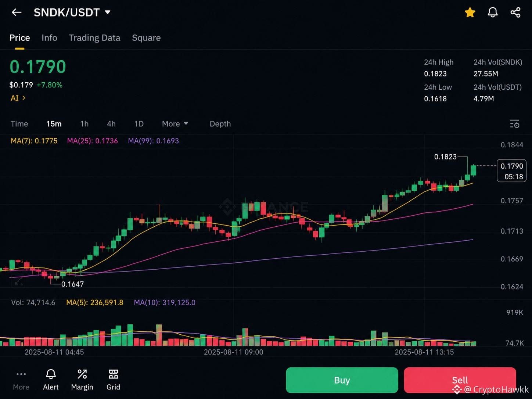Open chart indicator settings icon
The height and width of the screenshot is (399, 532).
(515, 124)
